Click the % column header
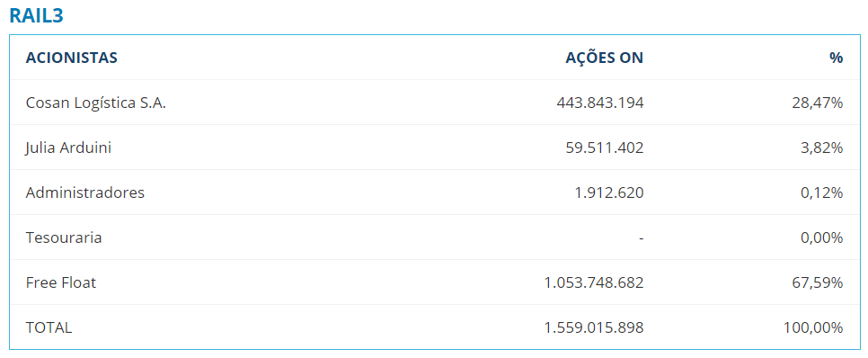 click(x=836, y=58)
